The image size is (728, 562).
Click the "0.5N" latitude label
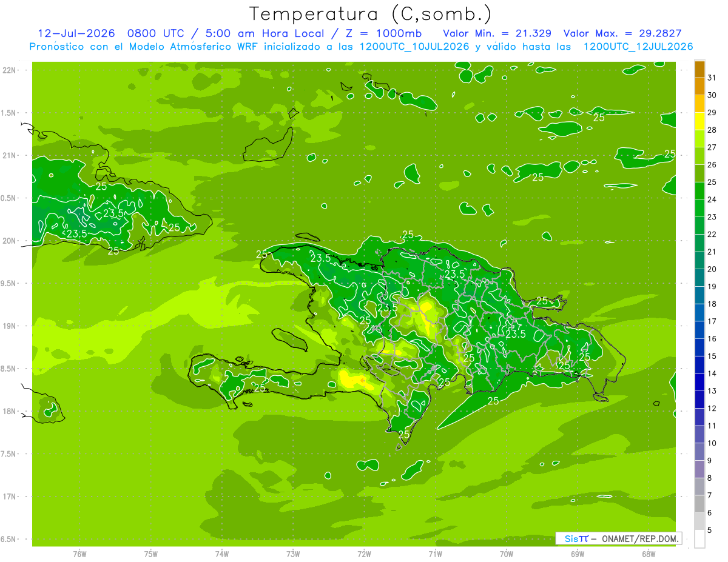pyautogui.click(x=9, y=198)
